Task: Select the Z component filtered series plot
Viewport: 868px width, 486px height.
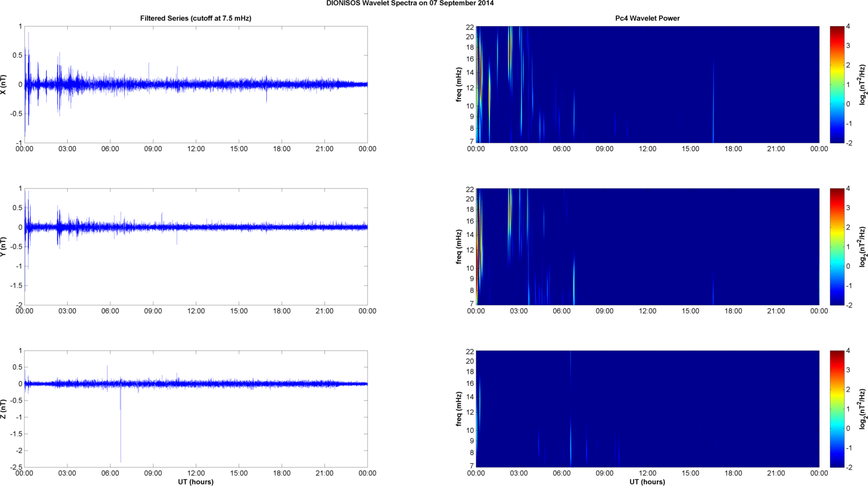Action: pos(196,409)
